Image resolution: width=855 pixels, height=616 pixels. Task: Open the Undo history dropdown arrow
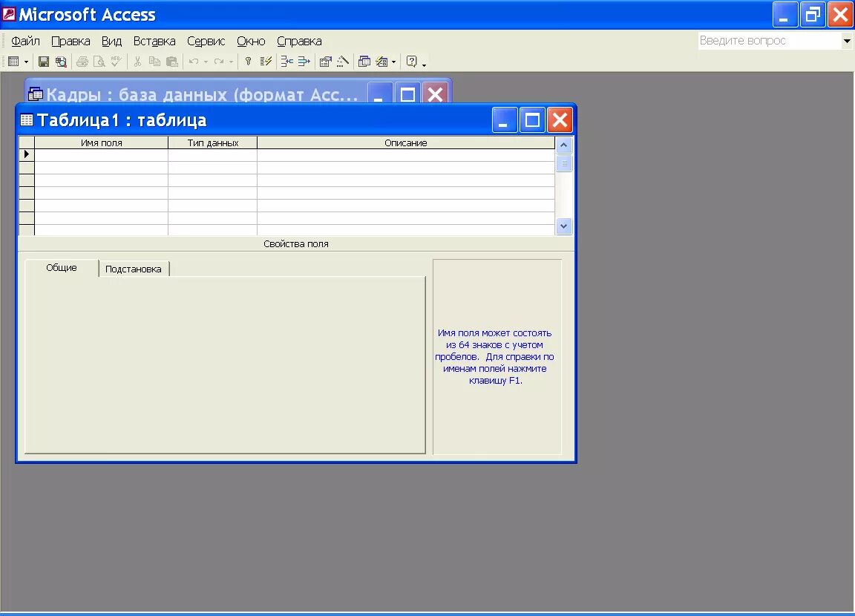[x=206, y=62]
